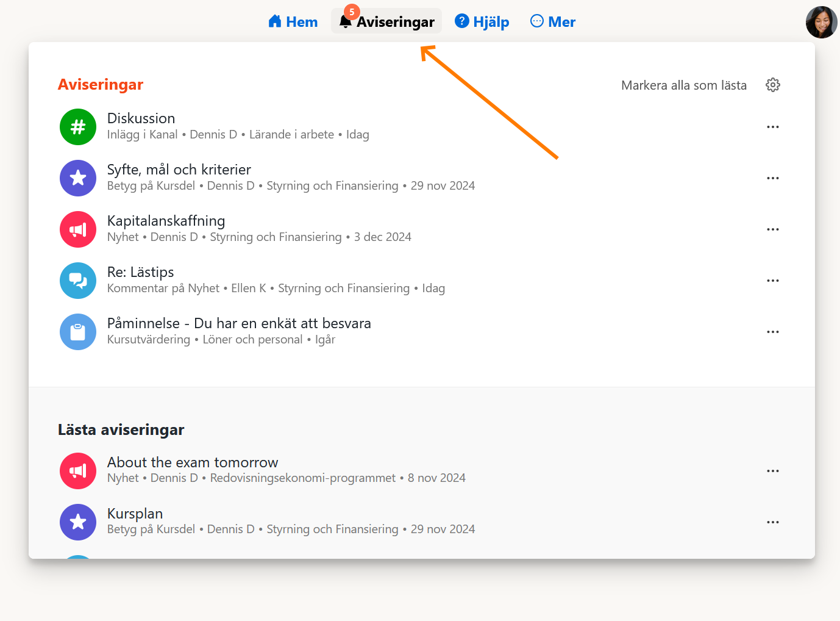Open the three-dot menu for Kursplan
The image size is (840, 621).
(x=773, y=522)
